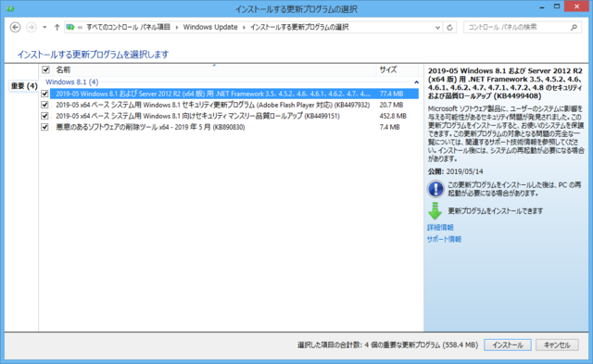Click the 7.4 MB size value
Viewport: 593px width, 364px height.
coord(389,127)
